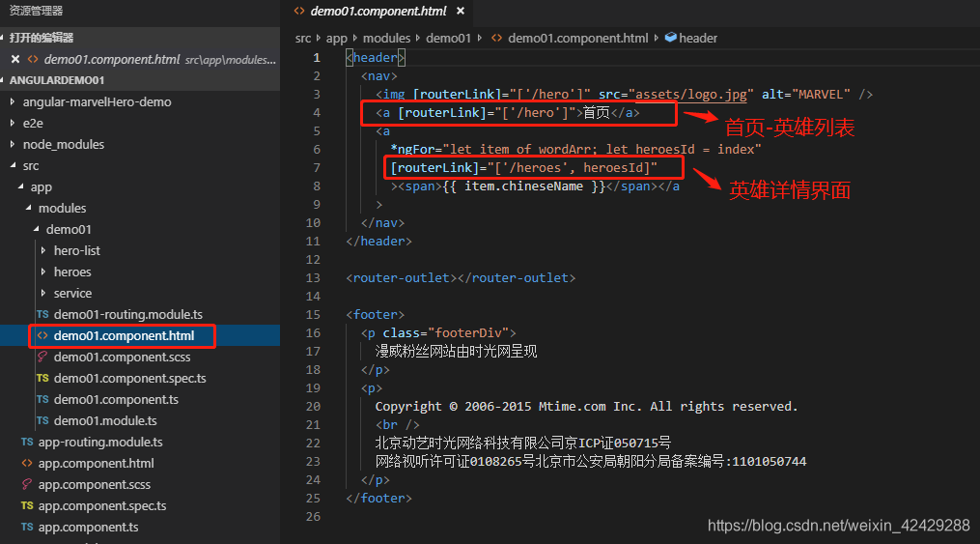Viewport: 980px width, 544px height.
Task: Click the heroesId routerLink on line 7
Action: click(x=523, y=167)
